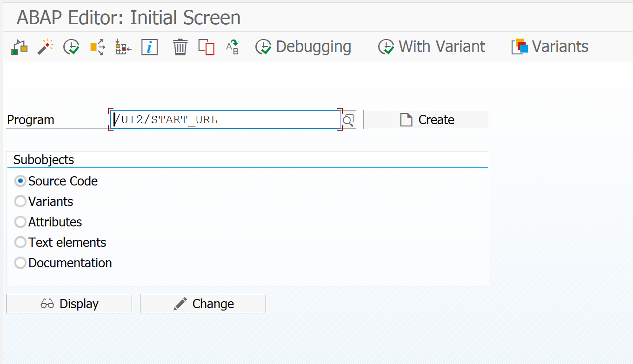The height and width of the screenshot is (364, 633).
Task: Open the display object list icon
Action: [x=19, y=46]
